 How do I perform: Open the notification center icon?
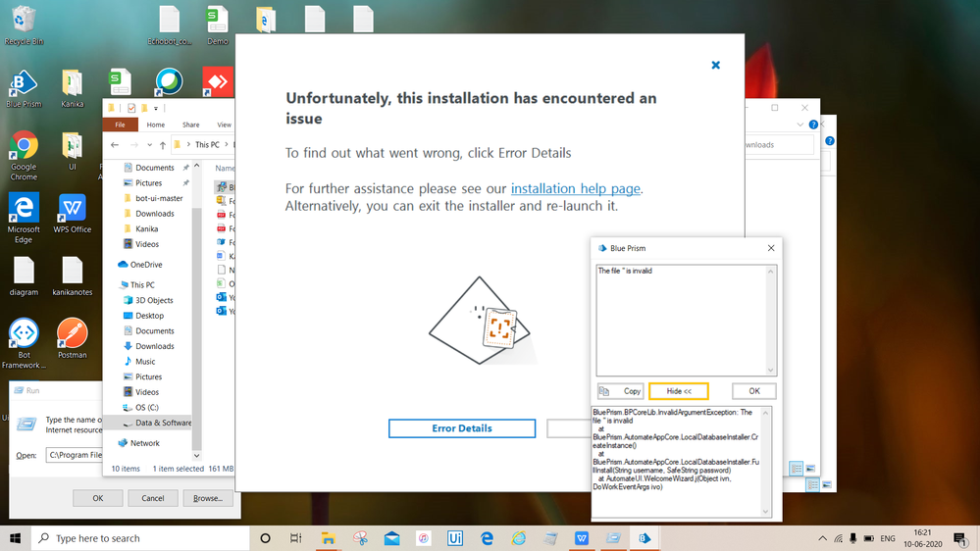pyautogui.click(x=960, y=538)
